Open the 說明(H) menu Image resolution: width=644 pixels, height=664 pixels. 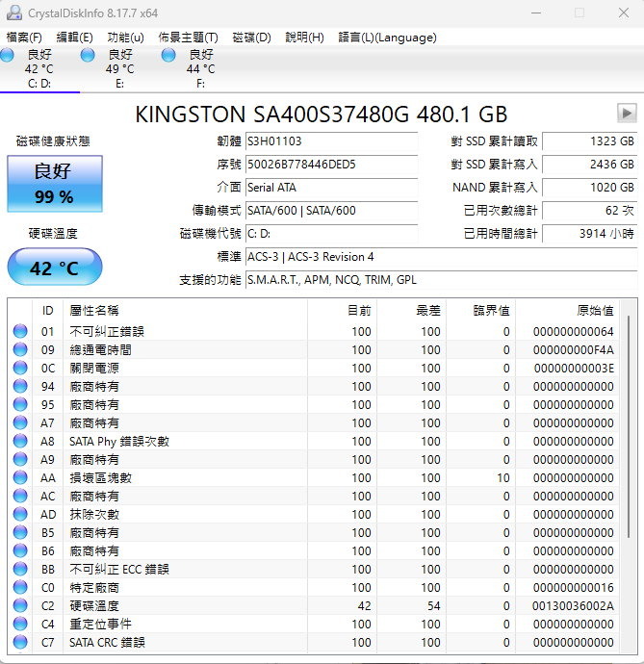pos(304,38)
